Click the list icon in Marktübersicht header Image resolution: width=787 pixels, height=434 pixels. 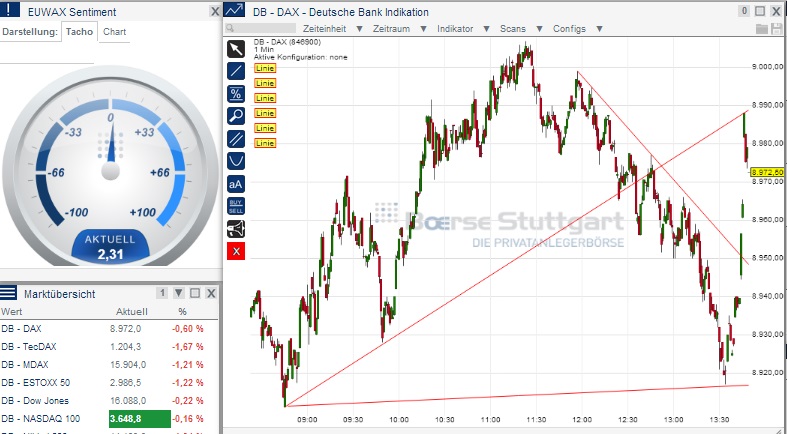click(9, 293)
